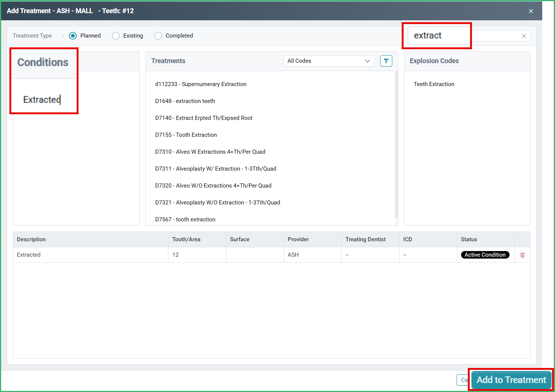This screenshot has height=392, width=555.
Task: Open the treatment codes filter icon
Action: click(x=386, y=61)
